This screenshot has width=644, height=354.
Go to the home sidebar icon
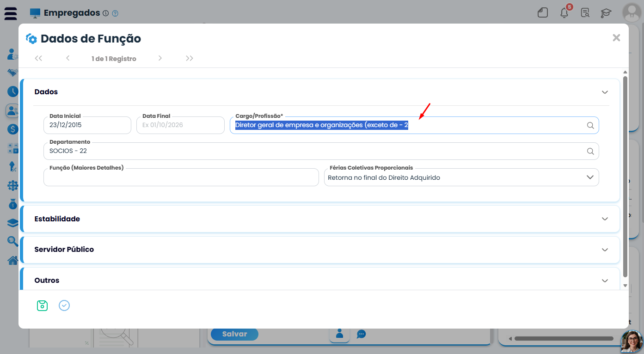click(12, 260)
